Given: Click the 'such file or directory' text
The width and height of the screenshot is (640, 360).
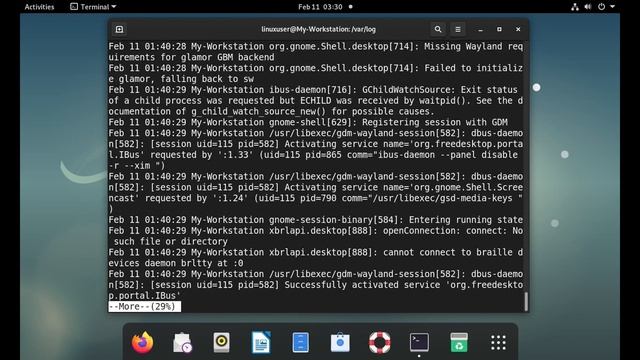Looking at the screenshot, I should pos(171,241).
